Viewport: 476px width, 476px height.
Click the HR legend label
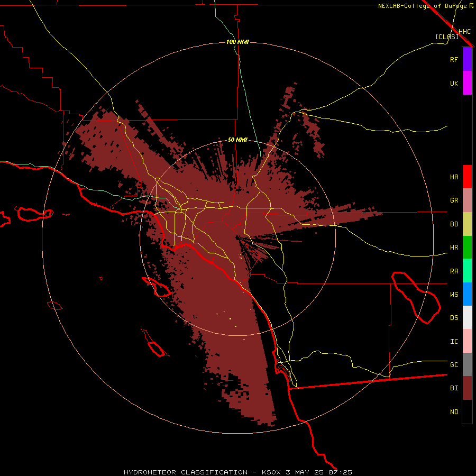click(454, 248)
